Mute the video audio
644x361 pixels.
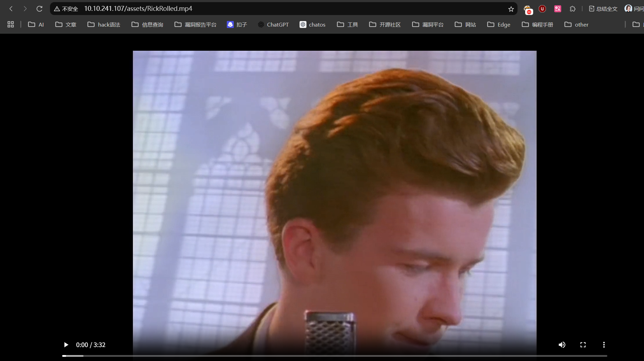tap(562, 345)
